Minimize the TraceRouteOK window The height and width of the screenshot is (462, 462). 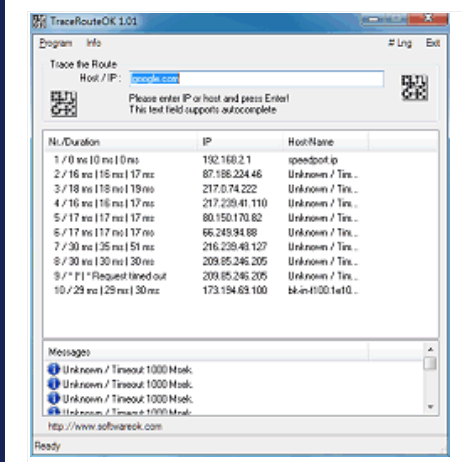[x=373, y=20]
